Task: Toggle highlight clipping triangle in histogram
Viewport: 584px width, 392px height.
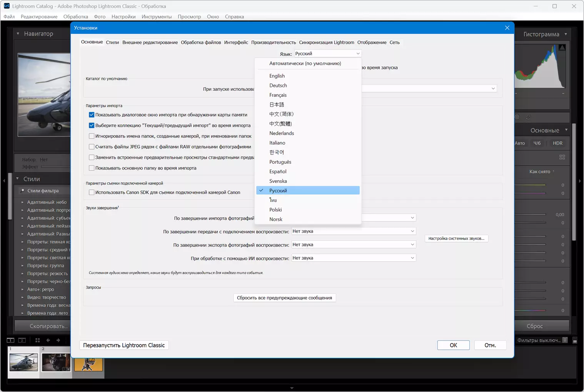Action: 562,47
